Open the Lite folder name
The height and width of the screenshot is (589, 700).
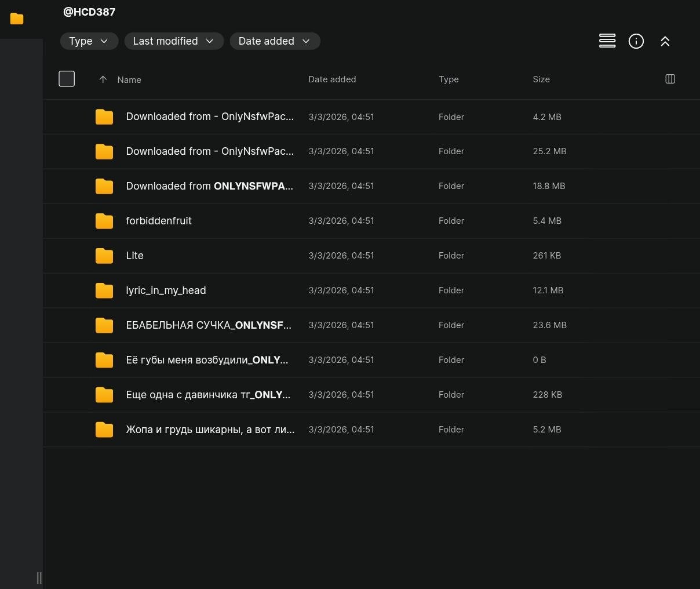pos(134,256)
